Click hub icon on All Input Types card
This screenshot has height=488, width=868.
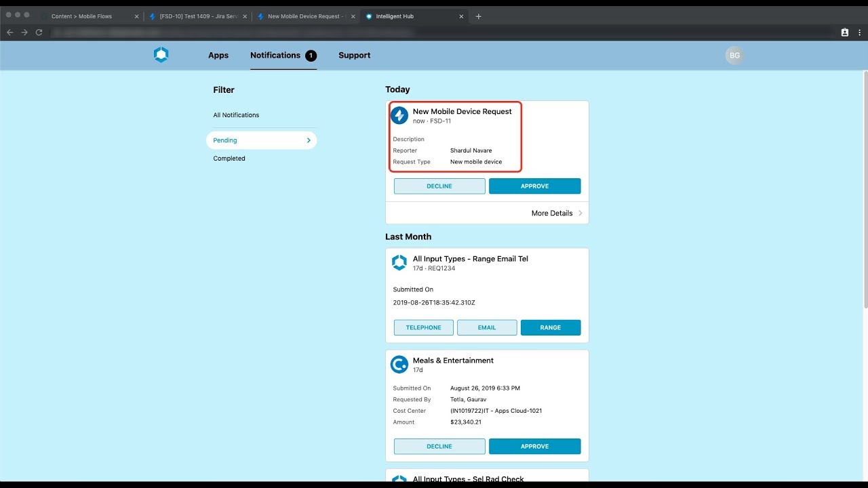(399, 263)
